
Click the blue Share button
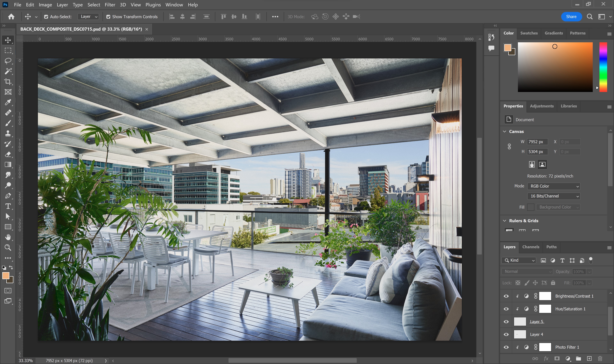(571, 17)
